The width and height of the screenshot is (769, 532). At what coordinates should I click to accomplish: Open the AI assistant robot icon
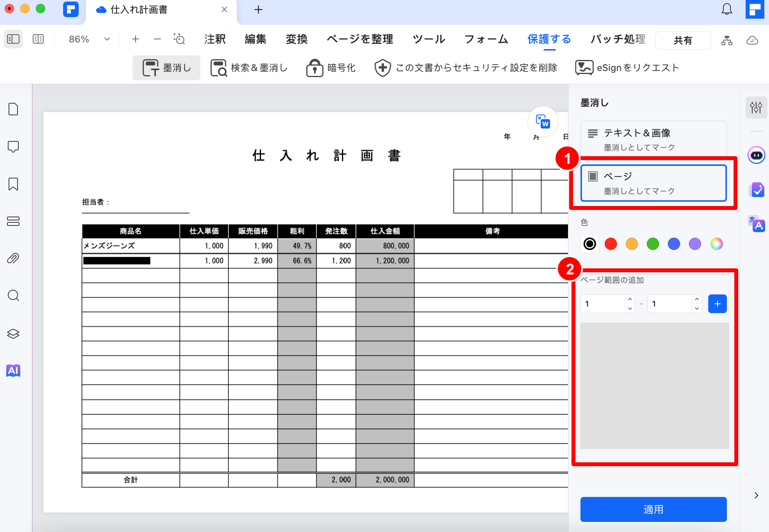[x=757, y=155]
